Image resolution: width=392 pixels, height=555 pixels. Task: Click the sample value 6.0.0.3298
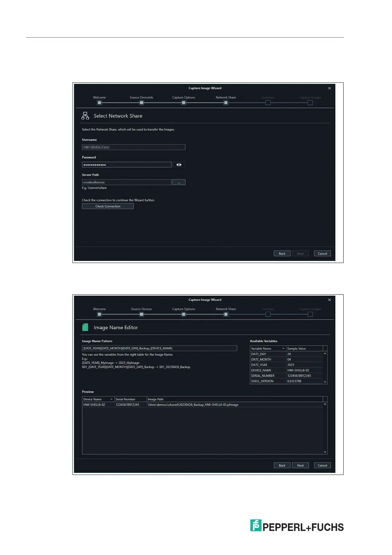tap(294, 381)
